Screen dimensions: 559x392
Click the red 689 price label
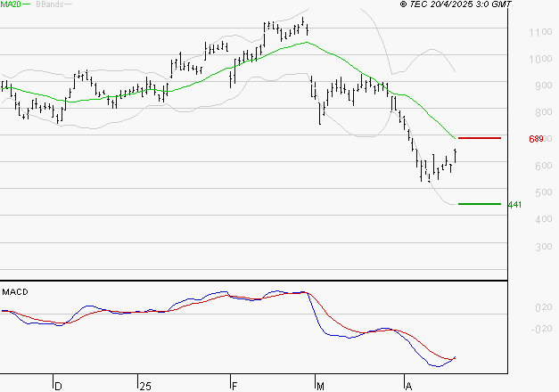536,139
